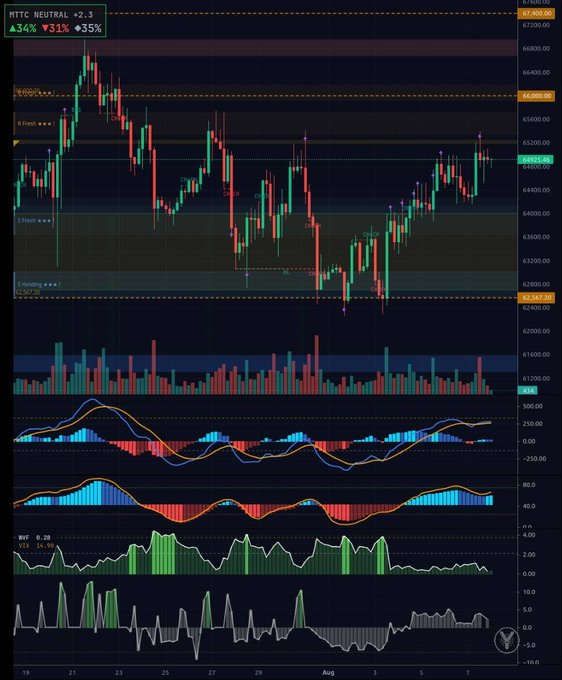Click the MTTC NEUTRAL +2.3 header text

tap(51, 15)
